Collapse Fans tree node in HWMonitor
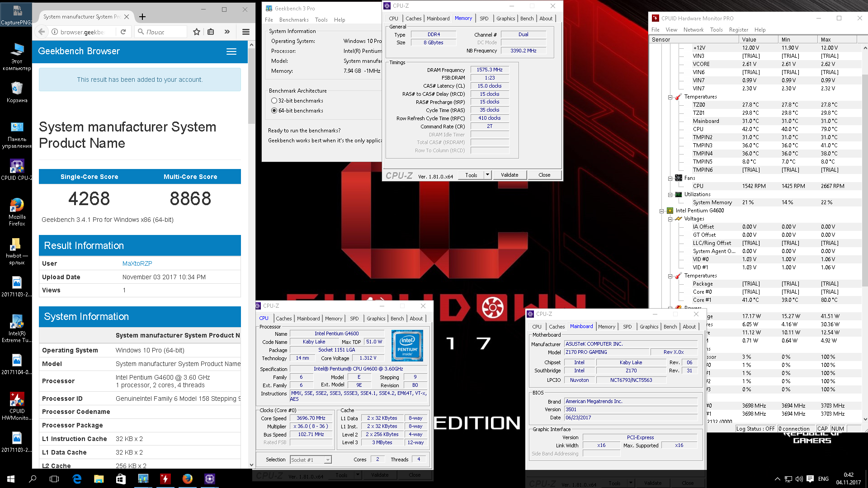The image size is (868, 488). pyautogui.click(x=670, y=178)
